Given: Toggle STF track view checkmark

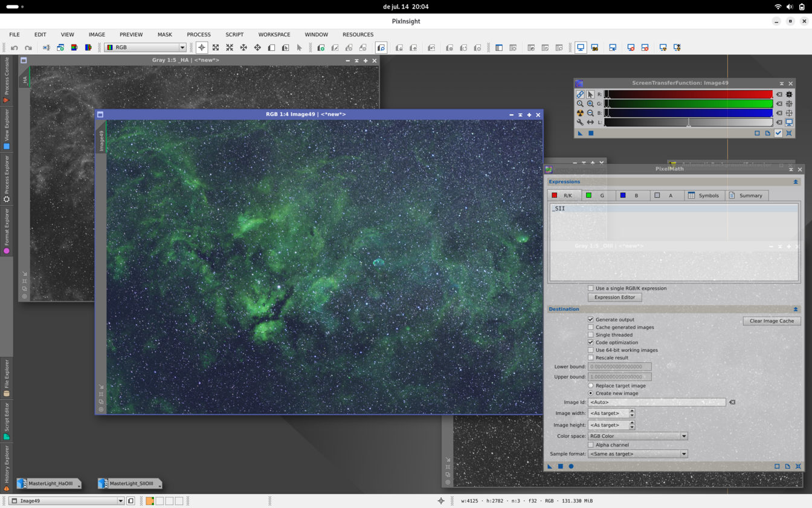Looking at the screenshot, I should point(778,133).
